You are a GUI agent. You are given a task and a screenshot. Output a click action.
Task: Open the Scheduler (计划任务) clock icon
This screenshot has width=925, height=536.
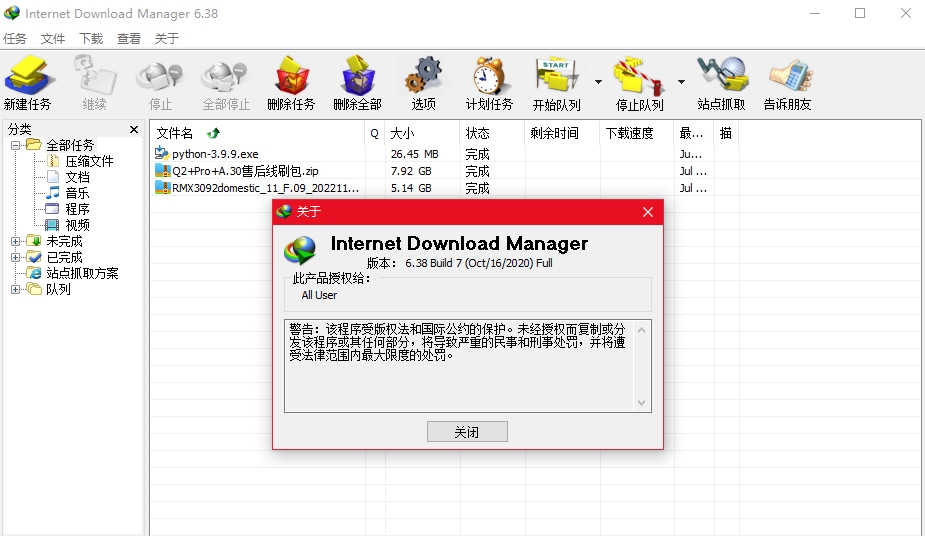tap(488, 75)
